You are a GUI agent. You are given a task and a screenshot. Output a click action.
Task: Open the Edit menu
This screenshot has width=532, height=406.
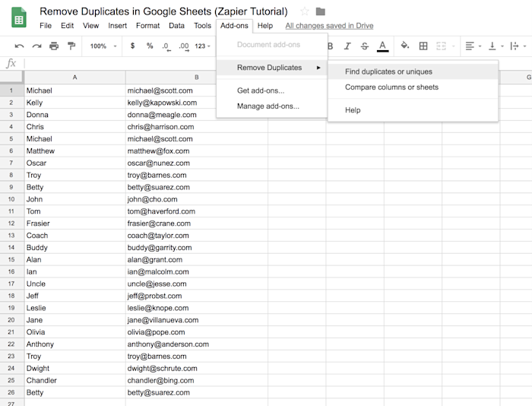click(x=67, y=25)
